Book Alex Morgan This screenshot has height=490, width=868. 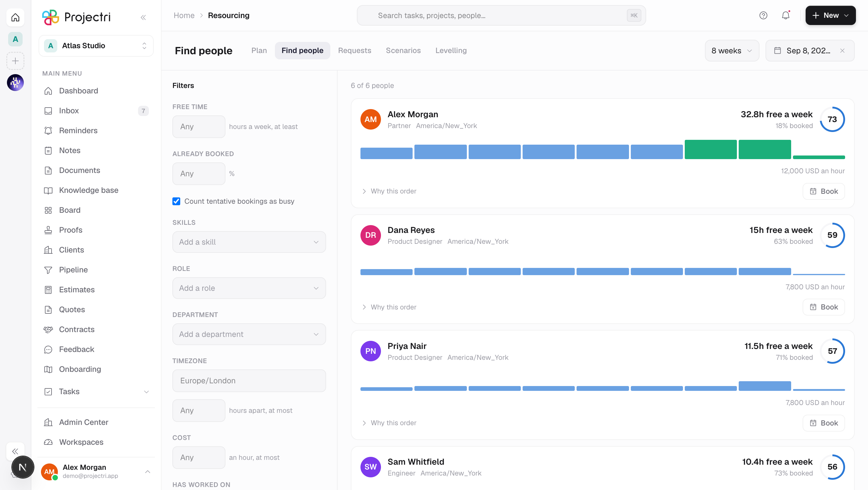tap(823, 191)
